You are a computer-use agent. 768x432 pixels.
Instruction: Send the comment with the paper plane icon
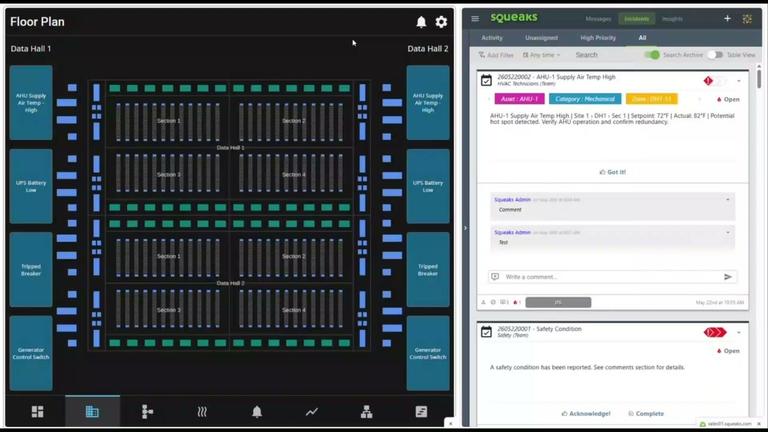728,277
